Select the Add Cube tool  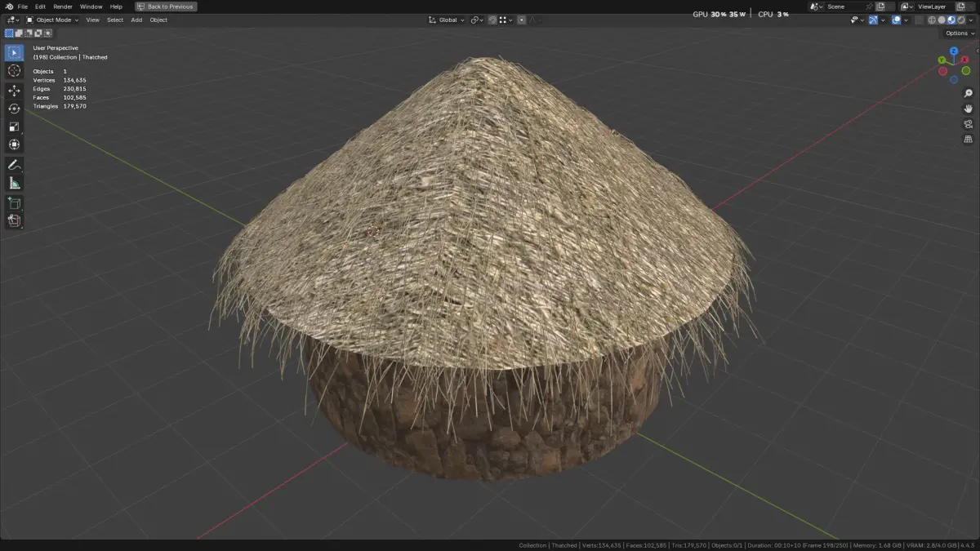14,202
